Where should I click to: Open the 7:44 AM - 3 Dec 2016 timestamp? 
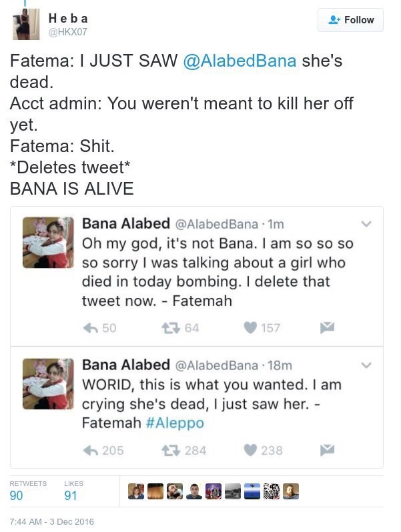[52, 521]
